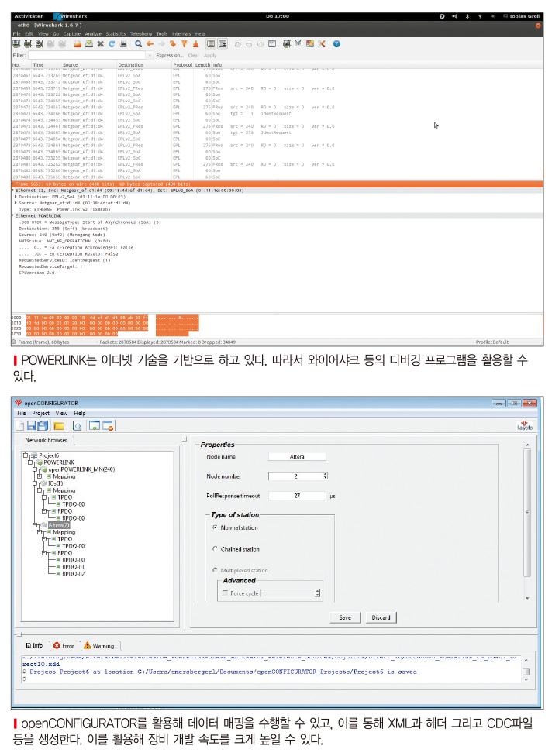The width and height of the screenshot is (552, 756).
Task: Expand Mapping under openPOWERLINK_MN(240)
Action: pos(40,476)
